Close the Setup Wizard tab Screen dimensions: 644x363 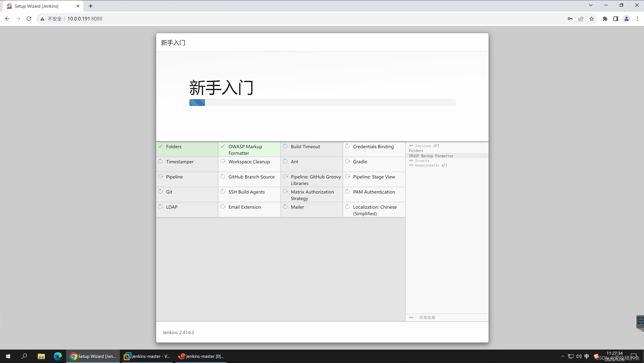coord(78,6)
